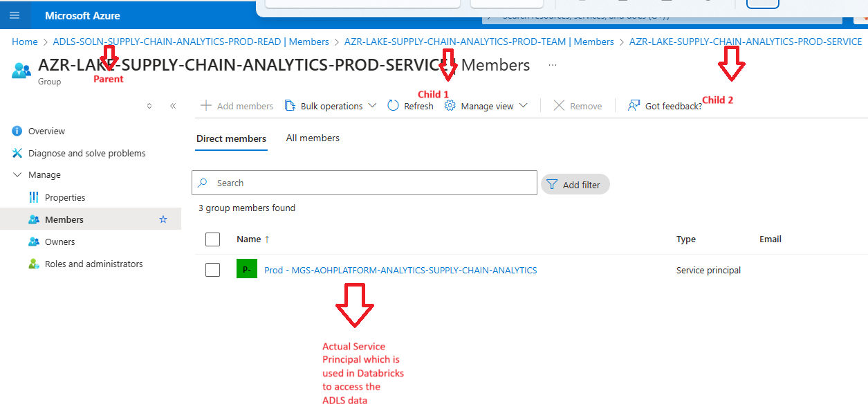Click the 'Service principal' type cell
The width and height of the screenshot is (868, 418).
coord(708,271)
